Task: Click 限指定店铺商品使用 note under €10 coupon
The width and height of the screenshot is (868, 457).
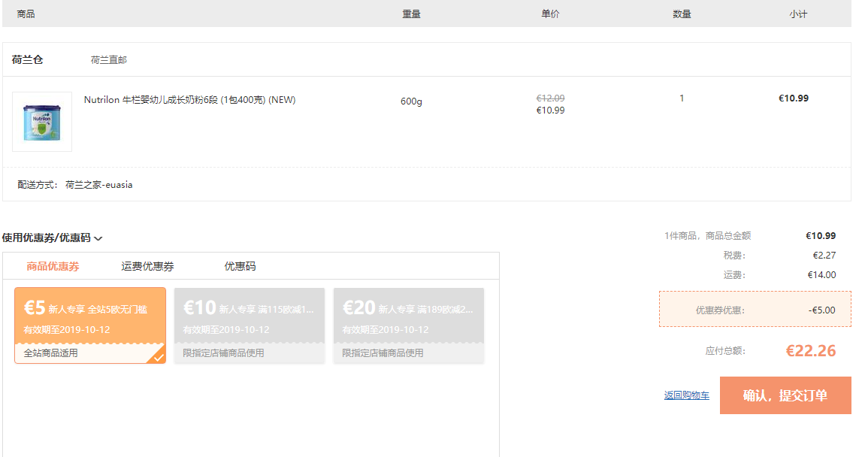Action: pos(223,353)
